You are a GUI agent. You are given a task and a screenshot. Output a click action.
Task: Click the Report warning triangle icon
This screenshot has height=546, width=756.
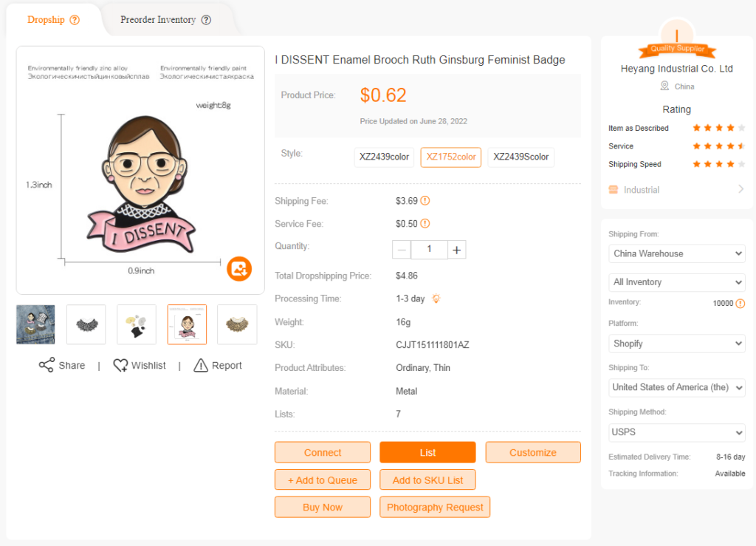point(201,365)
